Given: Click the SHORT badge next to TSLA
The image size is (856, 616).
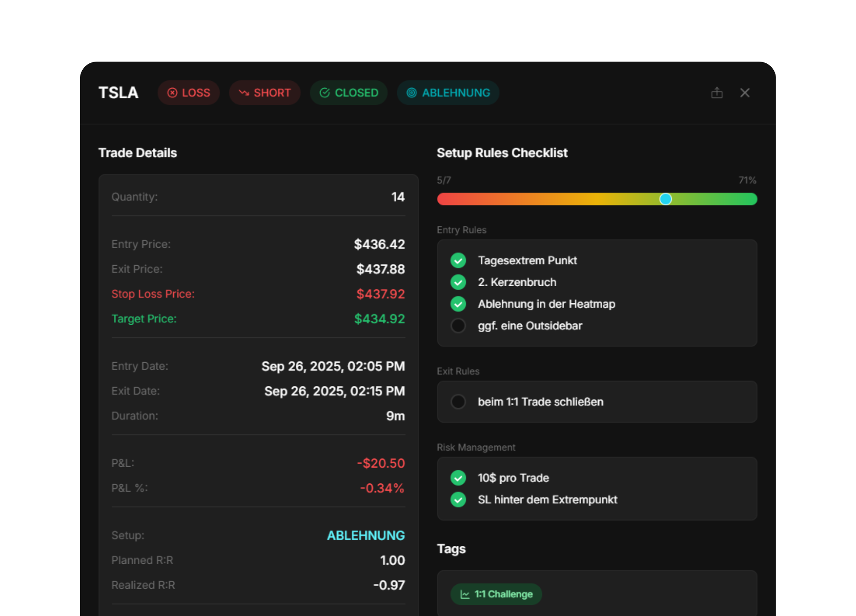Looking at the screenshot, I should pos(265,92).
